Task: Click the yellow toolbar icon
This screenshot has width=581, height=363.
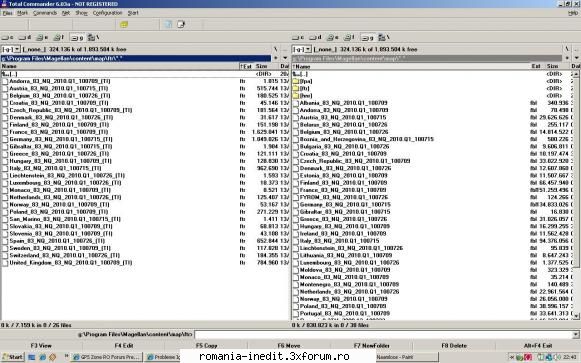Action: click(x=124, y=24)
